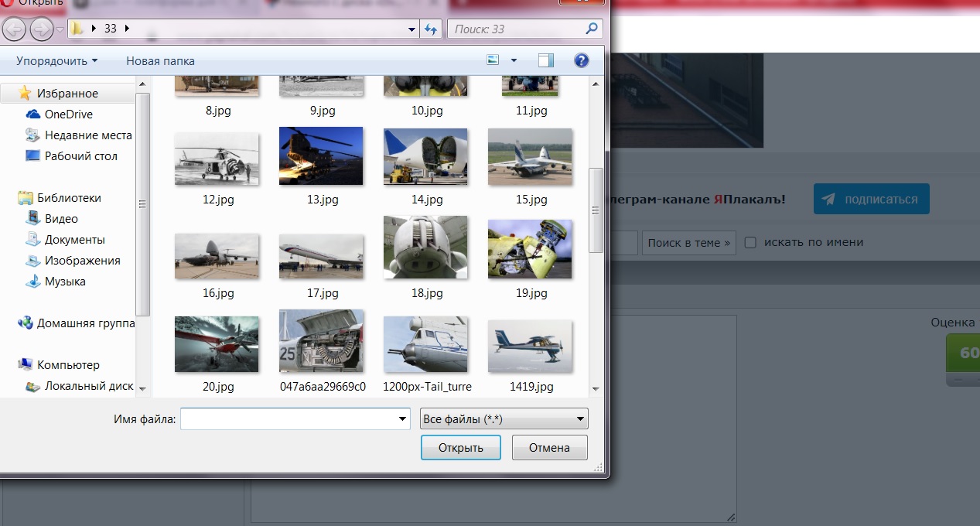This screenshot has height=526, width=980.
Task: Open the Документы library
Action: tap(74, 239)
